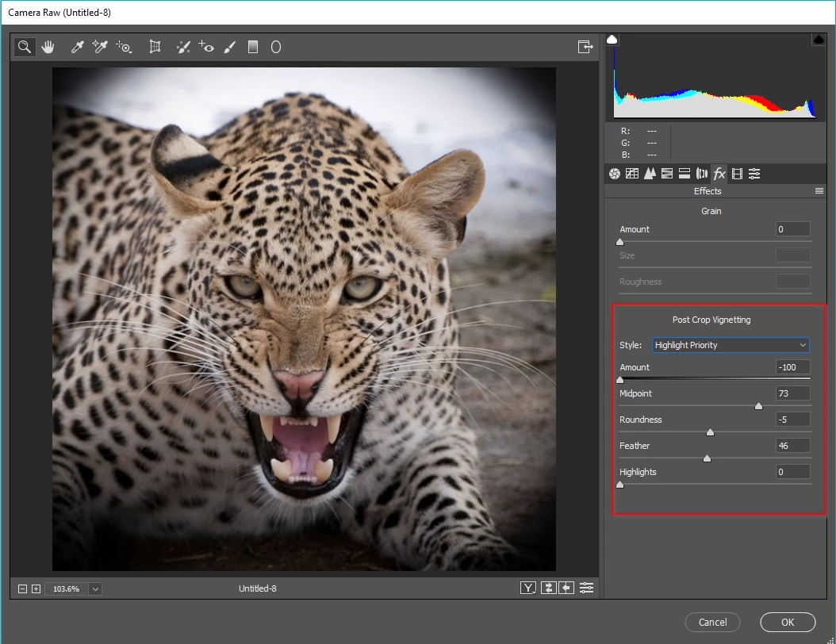The width and height of the screenshot is (836, 644).
Task: Open the Effects panel flyout menu
Action: 819,191
